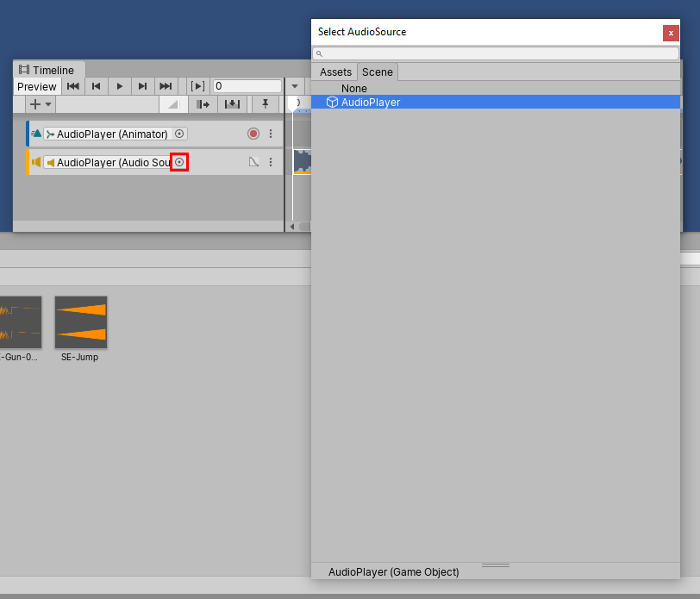The width and height of the screenshot is (700, 599).
Task: Choose AudioPlayer in the scene list
Action: tap(371, 103)
